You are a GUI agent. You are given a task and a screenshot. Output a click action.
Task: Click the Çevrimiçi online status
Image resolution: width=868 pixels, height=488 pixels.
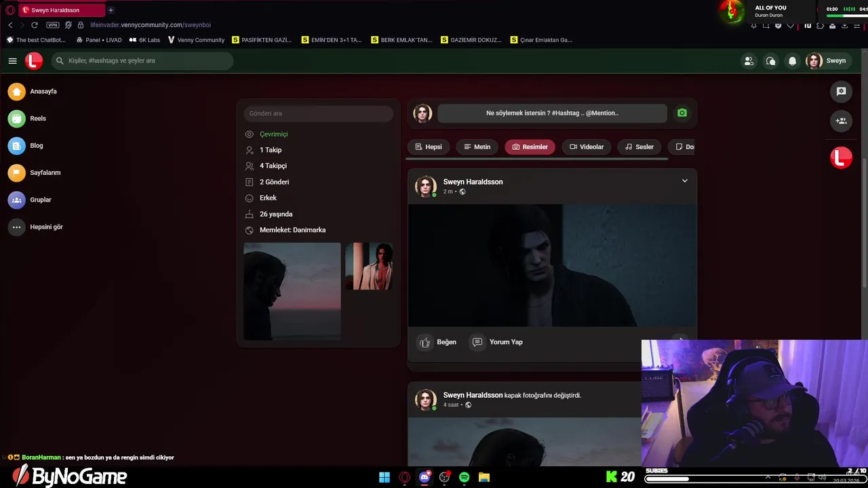point(273,134)
